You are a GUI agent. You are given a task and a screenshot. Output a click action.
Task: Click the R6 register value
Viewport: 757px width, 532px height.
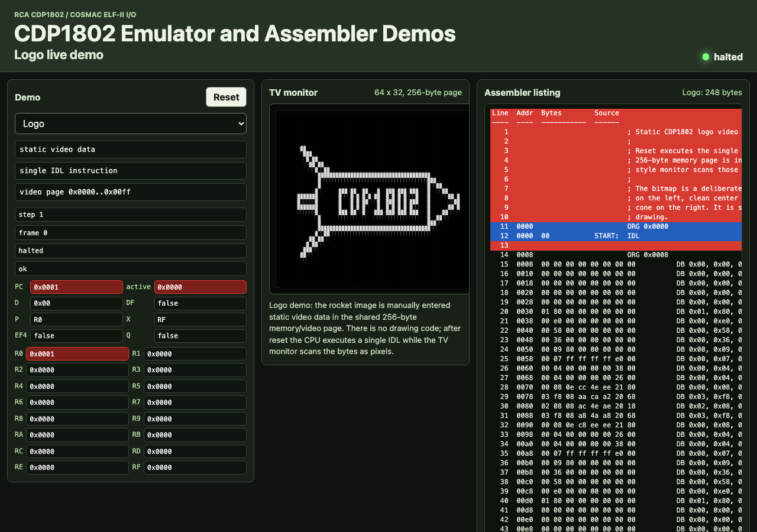pyautogui.click(x=77, y=403)
